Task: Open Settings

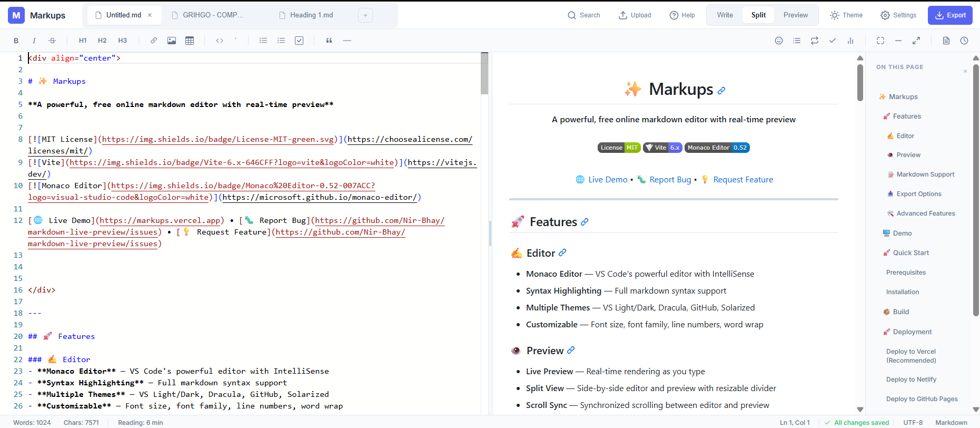Action: pyautogui.click(x=898, y=15)
